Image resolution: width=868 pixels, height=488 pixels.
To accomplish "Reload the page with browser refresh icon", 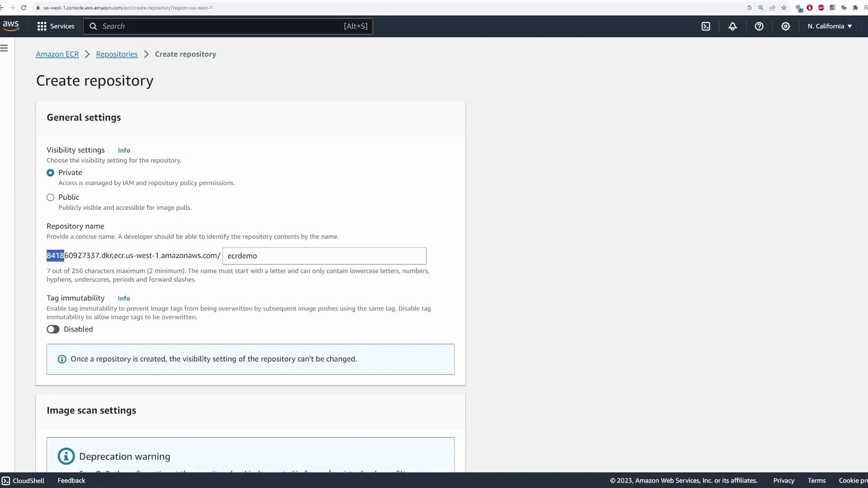I will 24,8.
